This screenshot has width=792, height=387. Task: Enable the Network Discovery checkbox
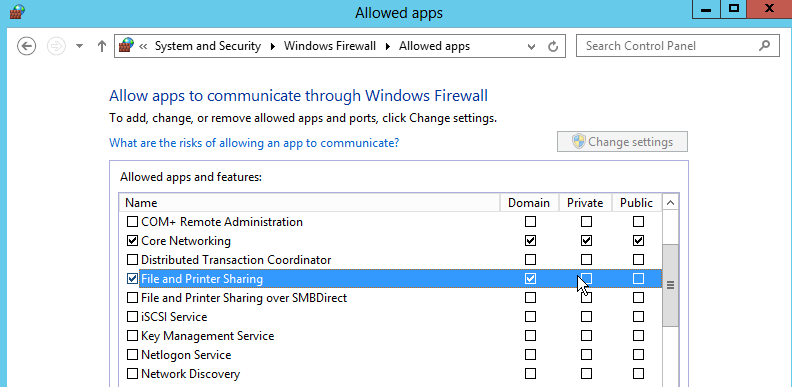pyautogui.click(x=132, y=374)
